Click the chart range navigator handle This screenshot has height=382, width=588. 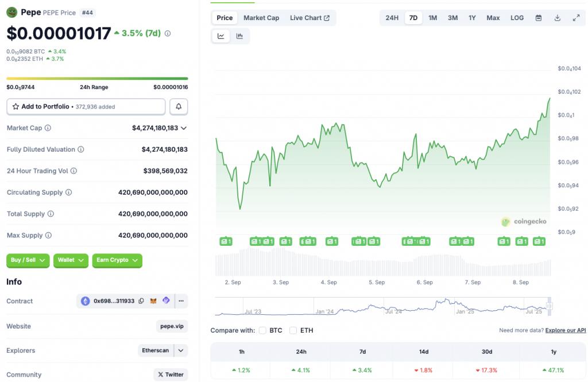click(x=549, y=306)
